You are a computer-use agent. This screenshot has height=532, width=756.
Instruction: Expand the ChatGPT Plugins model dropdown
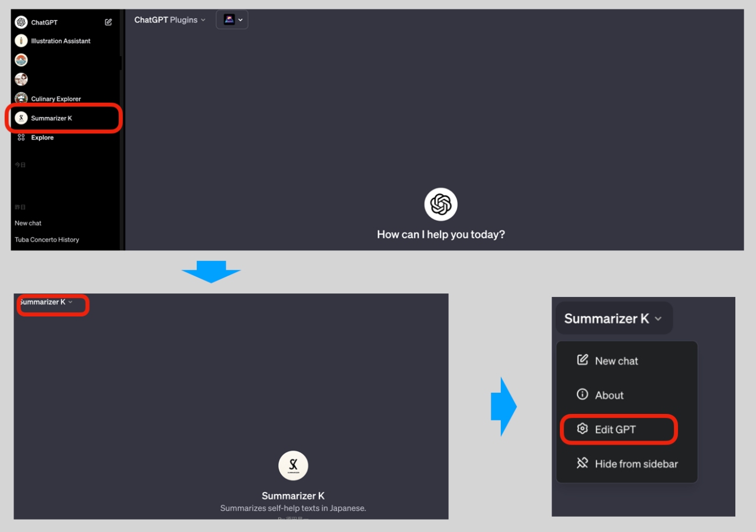tap(170, 20)
